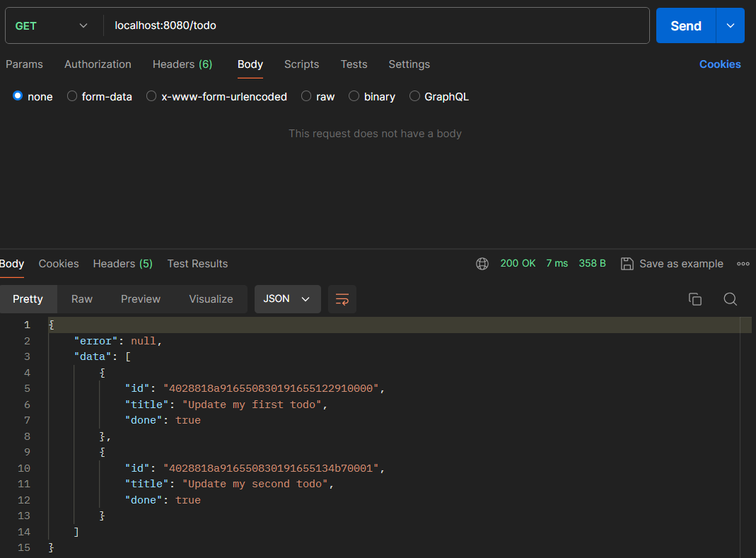Click the "data" key on line 3

click(93, 356)
